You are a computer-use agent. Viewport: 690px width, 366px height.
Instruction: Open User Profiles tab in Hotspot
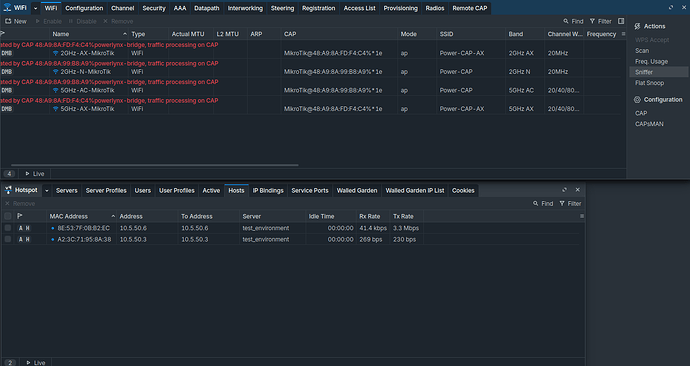[176, 190]
